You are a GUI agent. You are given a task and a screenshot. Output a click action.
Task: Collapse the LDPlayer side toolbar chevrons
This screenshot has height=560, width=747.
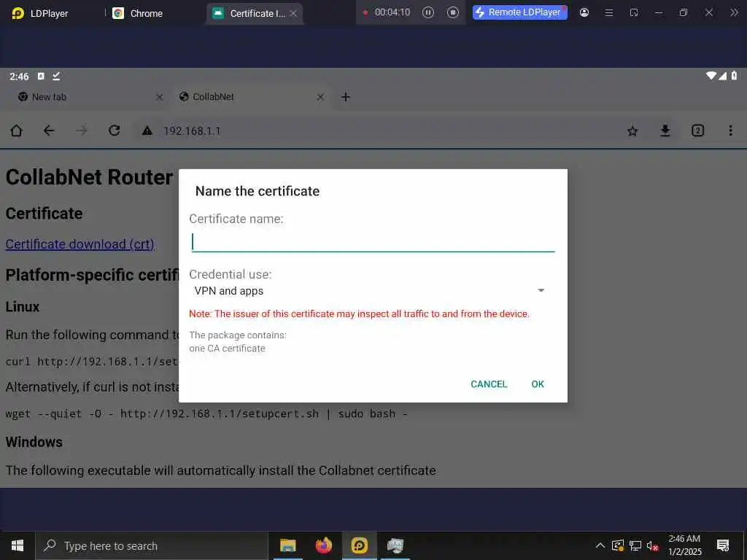pos(734,13)
